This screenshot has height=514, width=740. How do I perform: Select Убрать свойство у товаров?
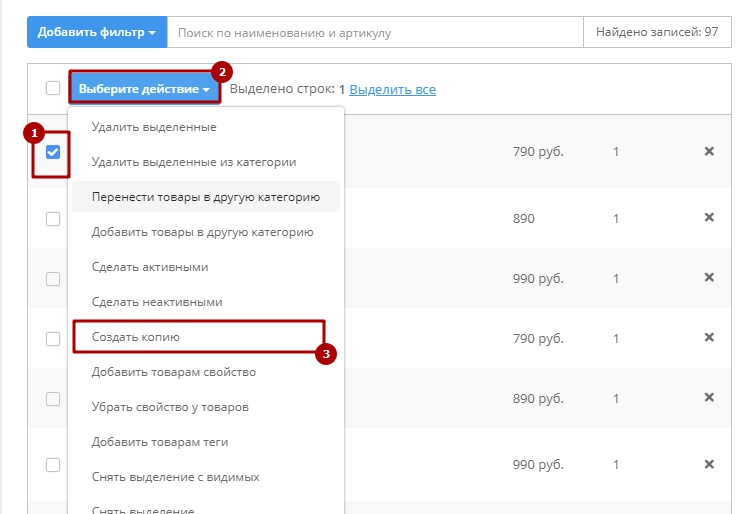[206, 407]
